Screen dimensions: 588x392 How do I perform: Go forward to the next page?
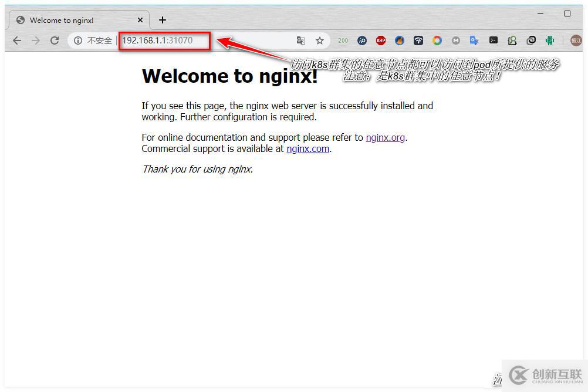pos(36,40)
